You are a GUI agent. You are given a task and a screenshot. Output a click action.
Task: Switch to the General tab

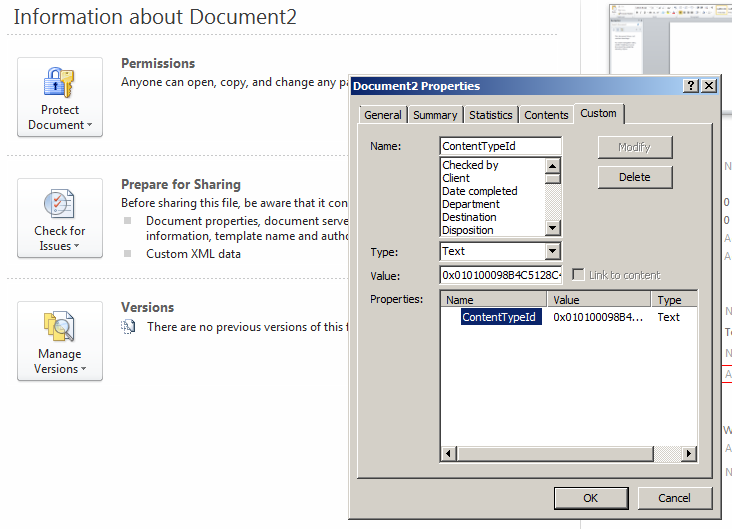tap(383, 115)
